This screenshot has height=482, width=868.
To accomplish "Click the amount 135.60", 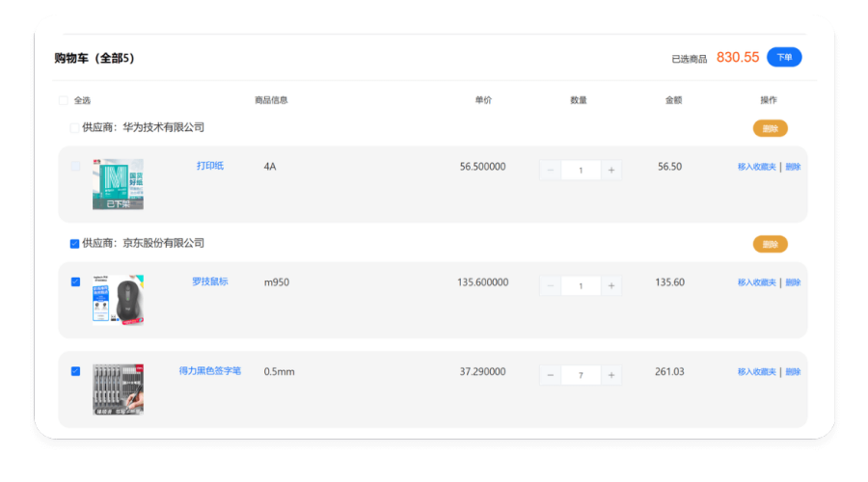I will click(670, 282).
